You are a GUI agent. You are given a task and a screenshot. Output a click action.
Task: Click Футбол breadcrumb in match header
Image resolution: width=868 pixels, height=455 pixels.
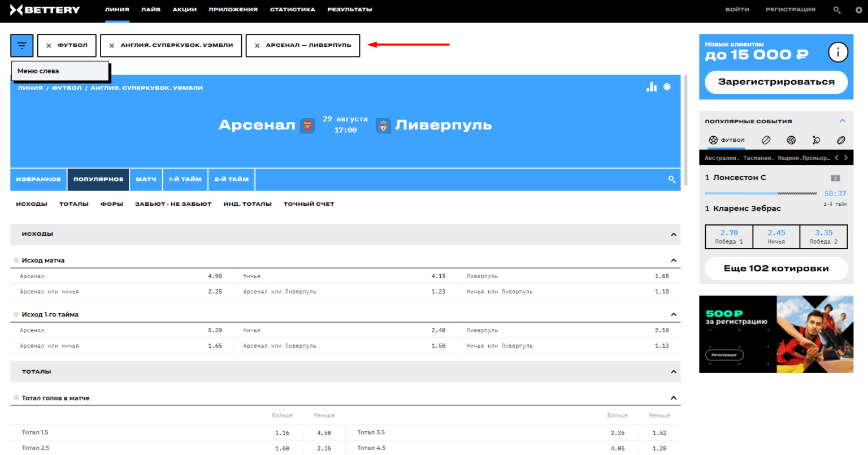(67, 88)
